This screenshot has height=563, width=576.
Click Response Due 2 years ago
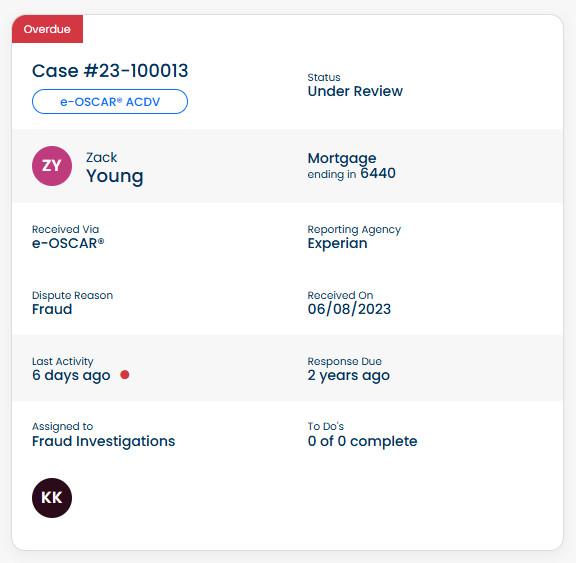tap(348, 375)
